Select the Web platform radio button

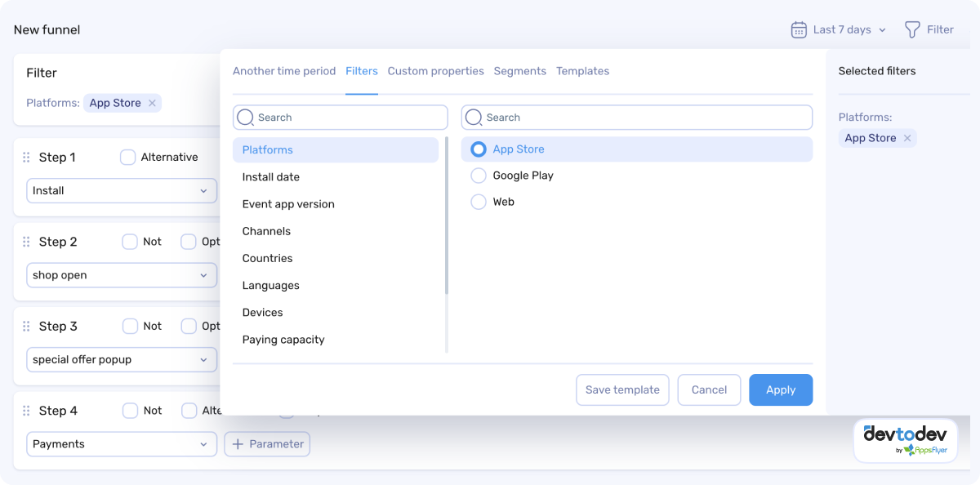click(479, 202)
